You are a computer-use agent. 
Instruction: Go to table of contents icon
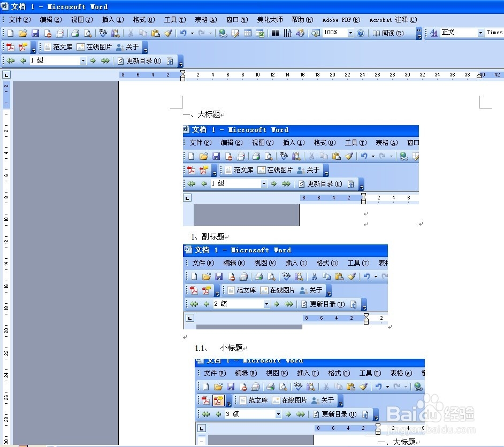point(170,61)
